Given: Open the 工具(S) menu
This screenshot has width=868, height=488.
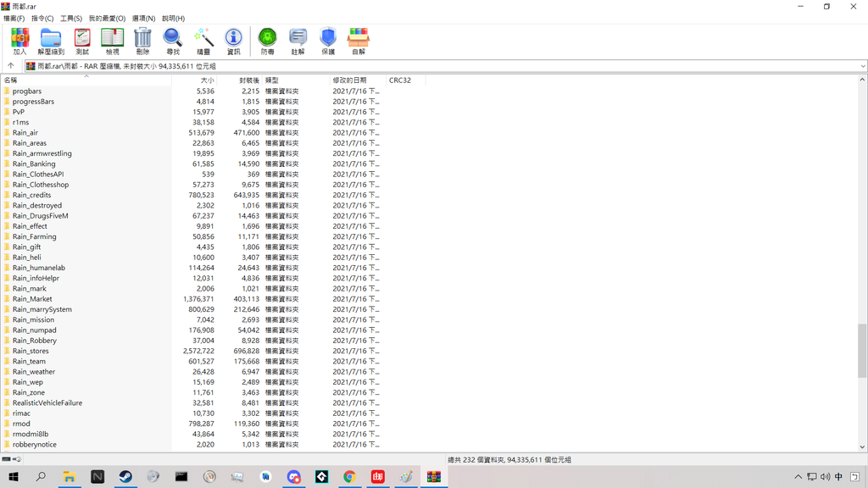Looking at the screenshot, I should (x=71, y=19).
